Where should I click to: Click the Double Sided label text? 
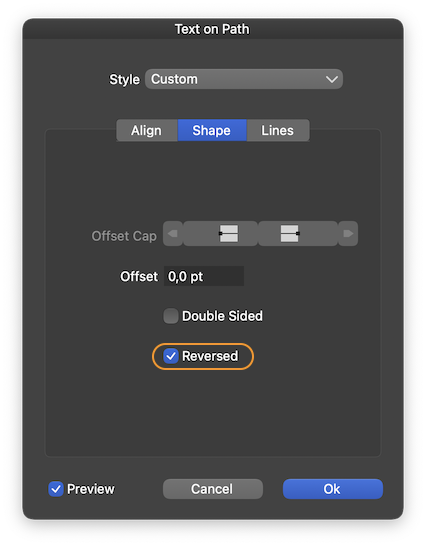pyautogui.click(x=222, y=316)
